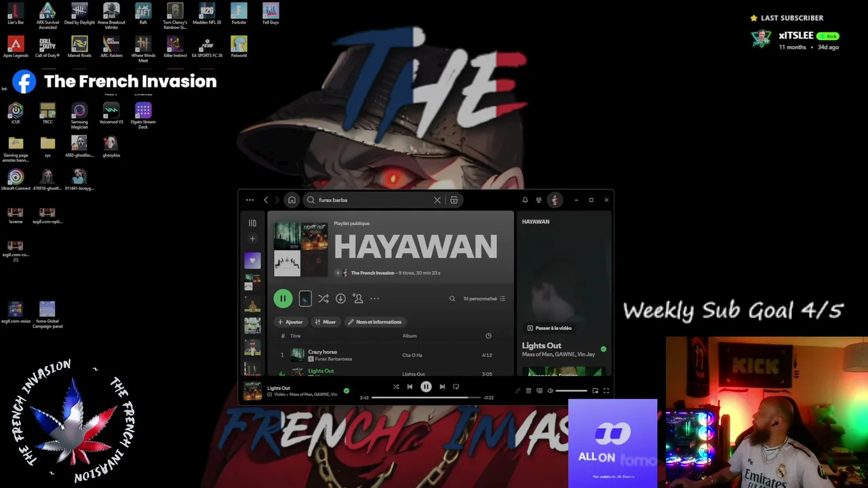The width and height of the screenshot is (868, 488).
Task: Seek in the song progress bar
Action: 426,398
